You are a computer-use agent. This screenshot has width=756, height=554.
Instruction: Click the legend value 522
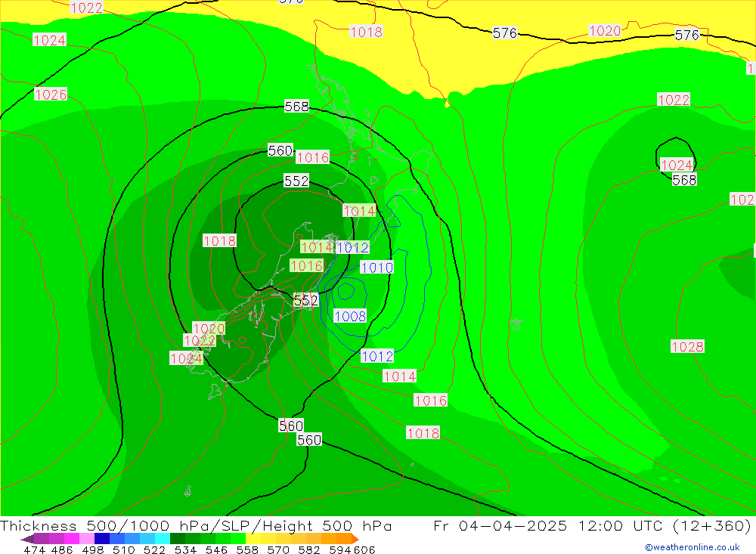(x=154, y=550)
